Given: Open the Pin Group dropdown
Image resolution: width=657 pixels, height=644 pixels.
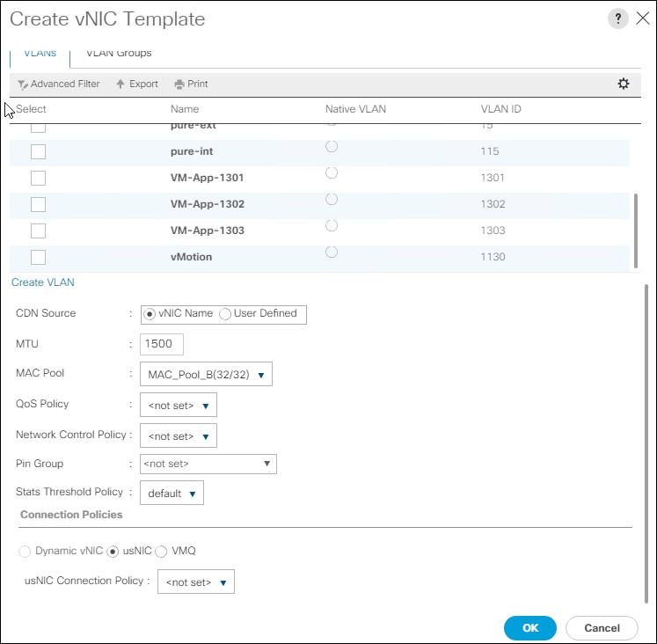Looking at the screenshot, I should (208, 464).
